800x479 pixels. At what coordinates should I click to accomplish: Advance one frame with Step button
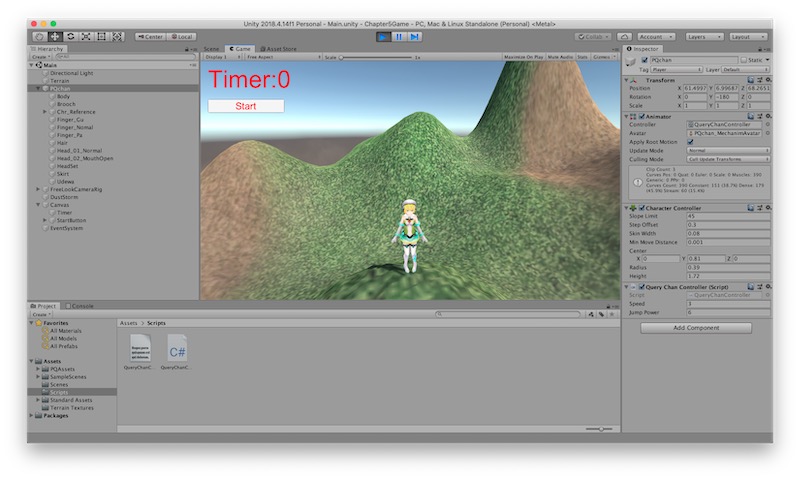point(415,37)
